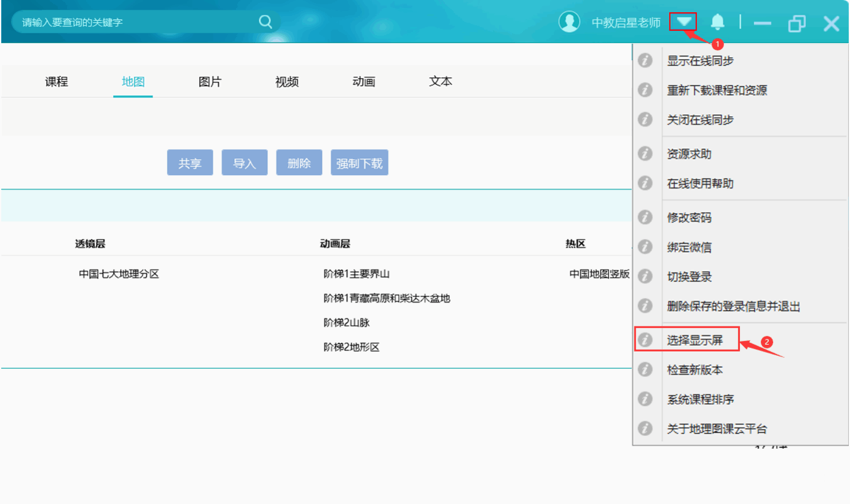Select 重新下载课程和资源 menu entry
850x504 pixels.
[717, 90]
